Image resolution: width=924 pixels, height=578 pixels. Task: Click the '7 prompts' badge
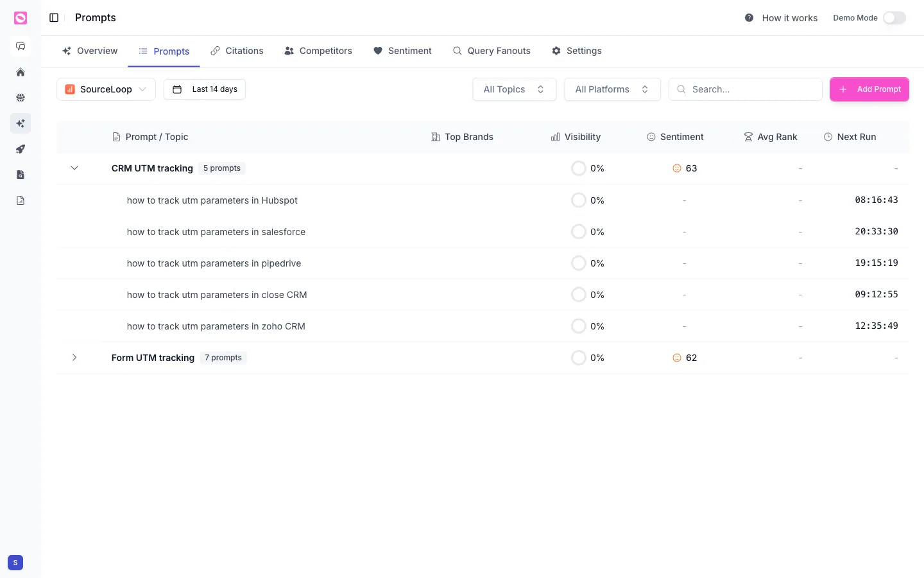[223, 358]
